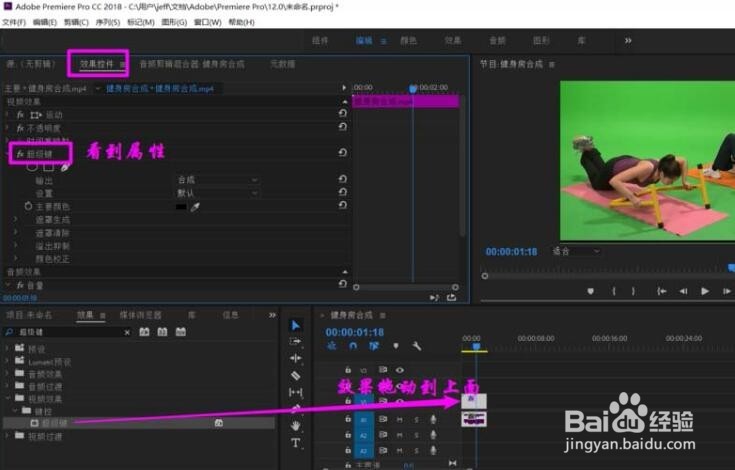Show more workspaces via overflow chevron
735x470 pixels.
(628, 41)
